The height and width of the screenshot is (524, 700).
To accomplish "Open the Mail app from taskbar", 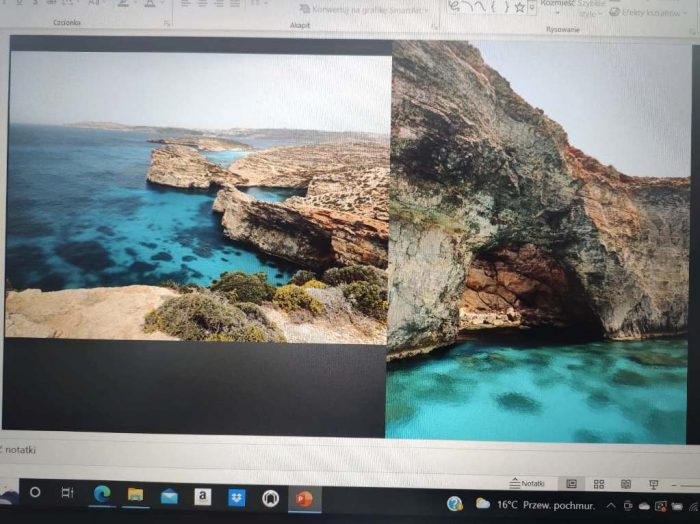I will coord(169,496).
